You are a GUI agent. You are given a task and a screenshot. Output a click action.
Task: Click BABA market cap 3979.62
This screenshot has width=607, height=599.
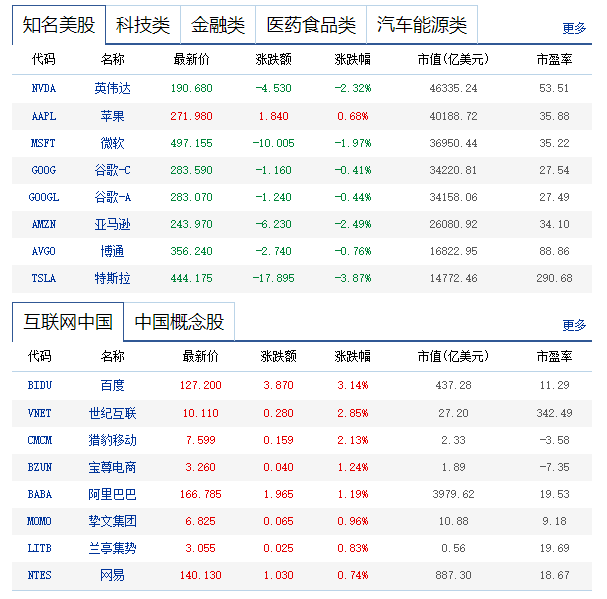click(x=453, y=494)
